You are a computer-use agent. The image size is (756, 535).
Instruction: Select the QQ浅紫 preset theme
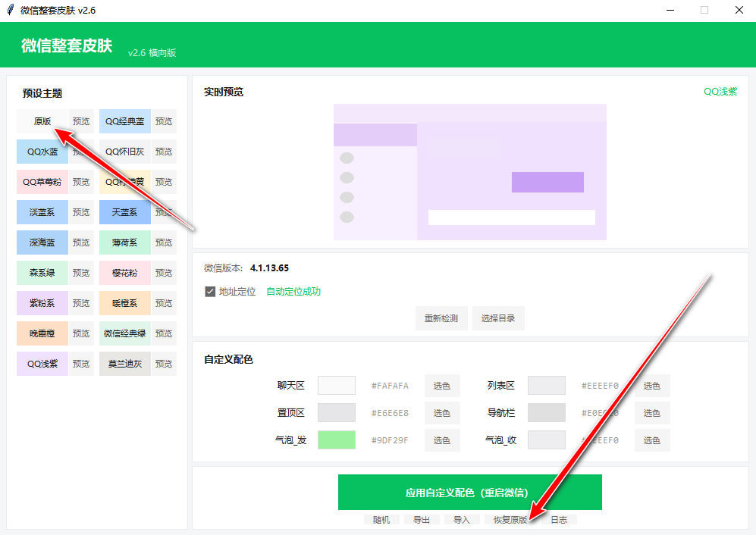tap(42, 364)
